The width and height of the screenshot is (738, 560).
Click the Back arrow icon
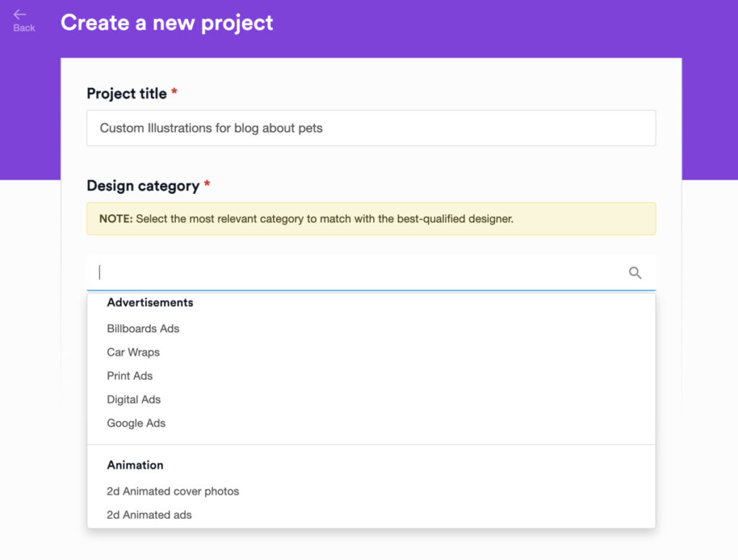(x=19, y=14)
